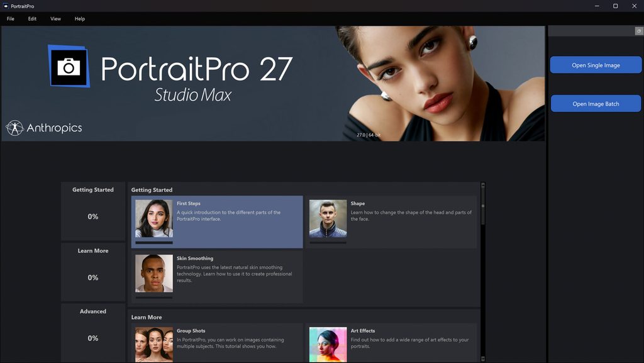Open the File menu
The image size is (644, 363).
coord(10,18)
